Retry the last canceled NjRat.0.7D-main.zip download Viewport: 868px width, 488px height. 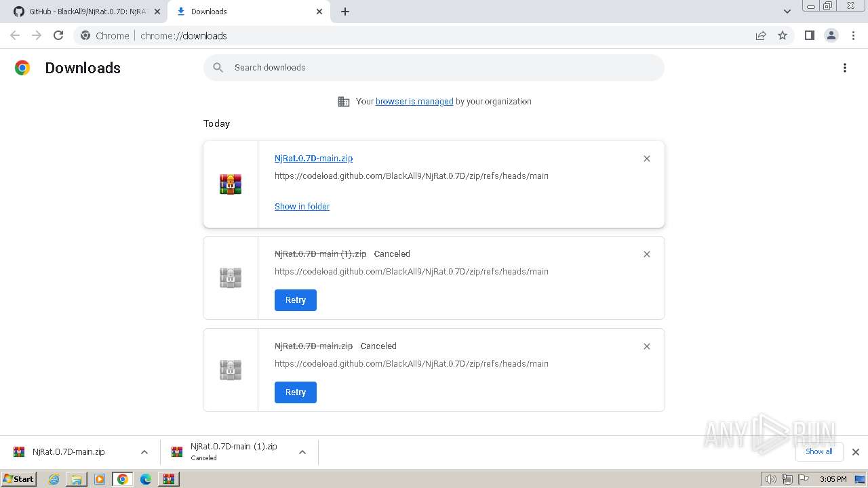point(296,392)
